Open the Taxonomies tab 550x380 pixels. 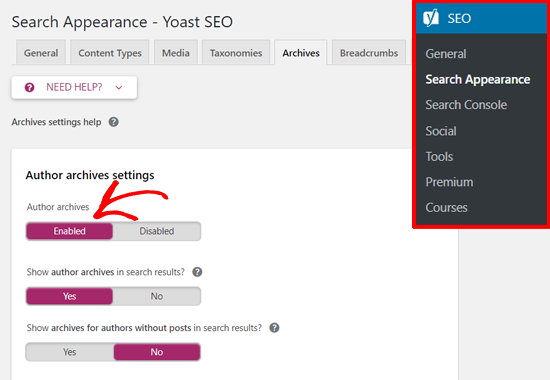pyautogui.click(x=236, y=53)
